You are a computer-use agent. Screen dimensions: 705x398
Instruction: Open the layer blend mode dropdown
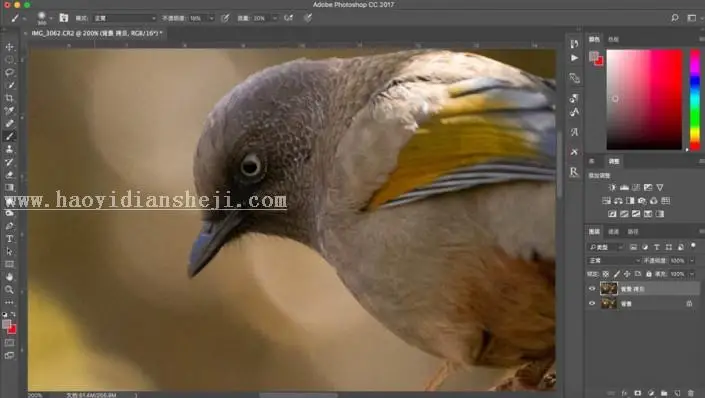pos(614,260)
